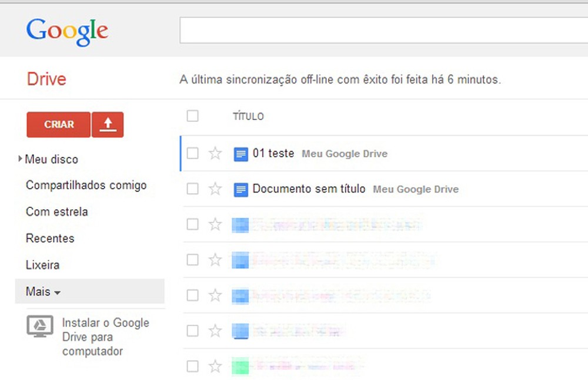Click the Docs icon of "Documento sem título"

(240, 189)
